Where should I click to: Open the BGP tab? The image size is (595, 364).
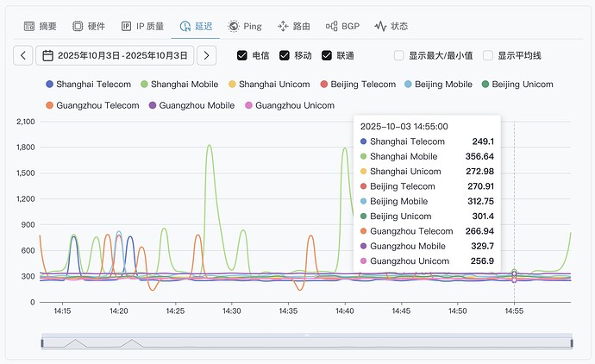(342, 26)
